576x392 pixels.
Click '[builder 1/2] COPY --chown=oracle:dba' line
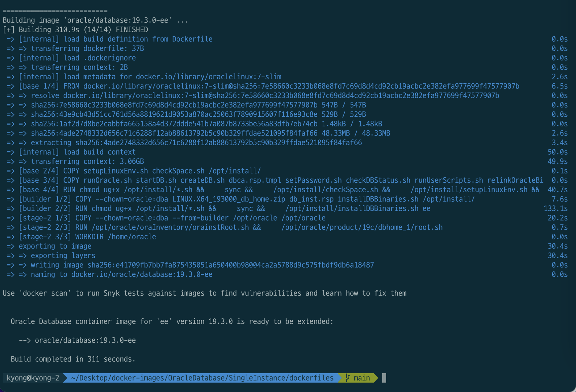(241, 199)
